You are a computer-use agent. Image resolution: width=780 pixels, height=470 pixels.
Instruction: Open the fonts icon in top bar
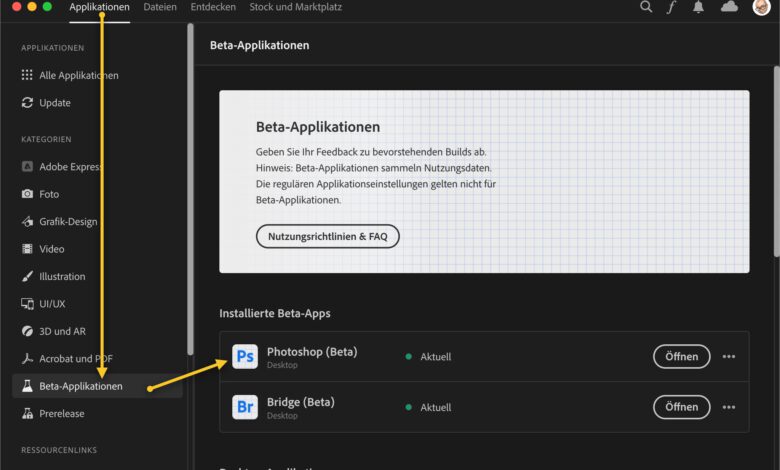(672, 7)
